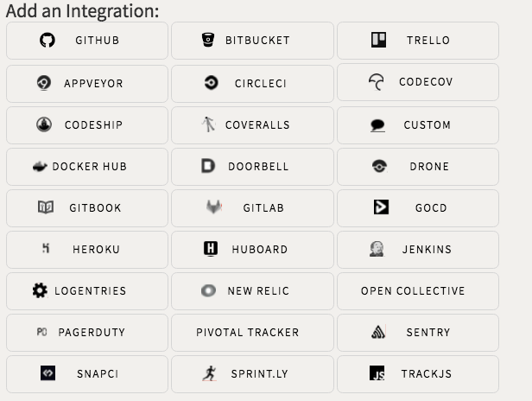Click the GitLab fox icon
Image resolution: width=532 pixels, height=401 pixels.
pos(214,207)
